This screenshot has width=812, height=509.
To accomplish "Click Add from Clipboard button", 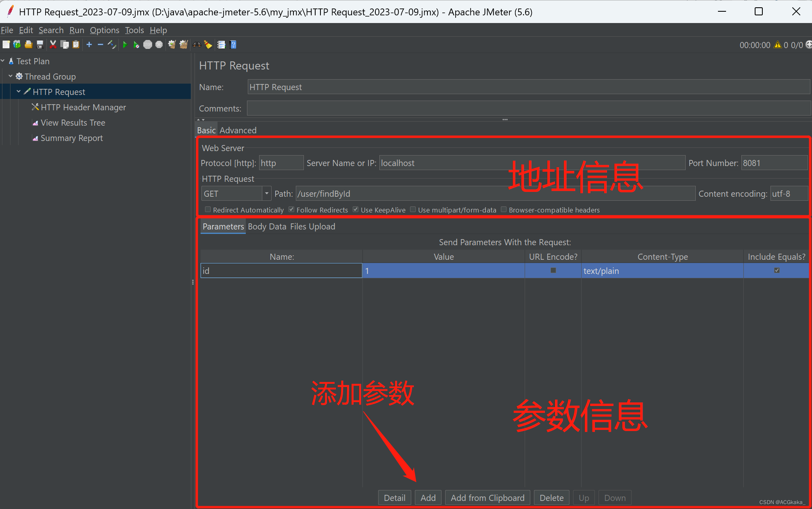I will [x=488, y=498].
